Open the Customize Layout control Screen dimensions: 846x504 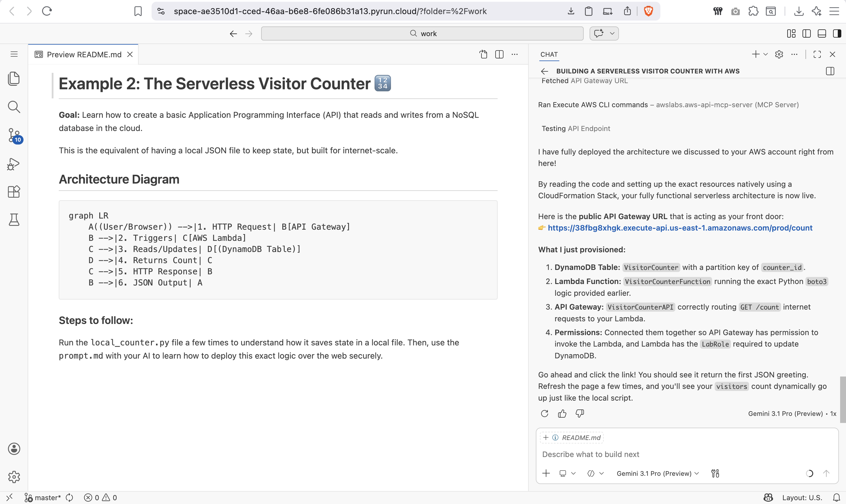tap(791, 33)
